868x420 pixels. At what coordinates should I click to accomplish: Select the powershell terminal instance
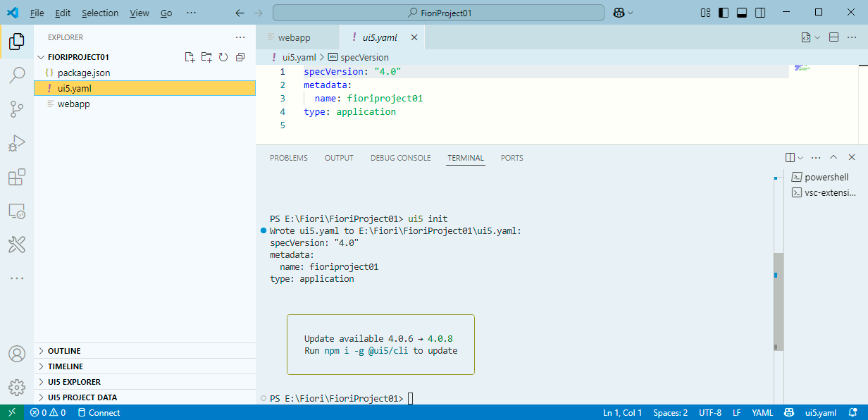[824, 177]
